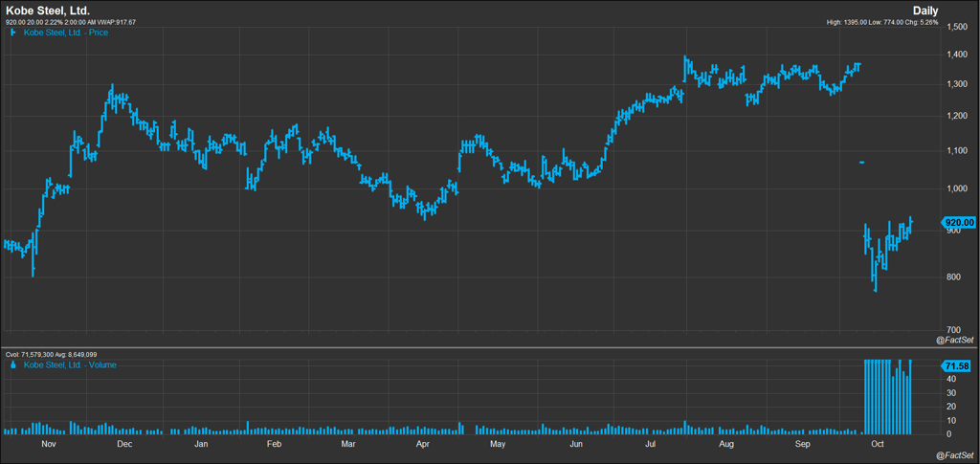The height and width of the screenshot is (464, 980).
Task: Click the 900 price axis label
Action: point(954,232)
